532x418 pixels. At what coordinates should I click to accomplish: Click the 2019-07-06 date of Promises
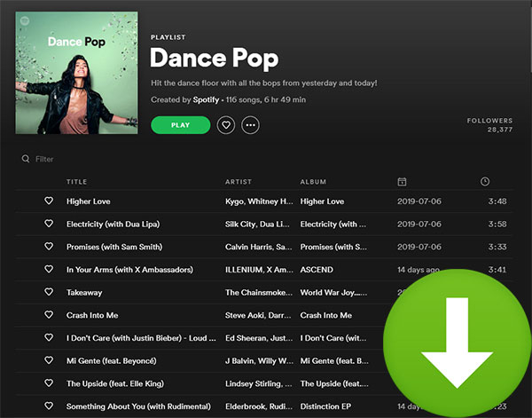[419, 247]
